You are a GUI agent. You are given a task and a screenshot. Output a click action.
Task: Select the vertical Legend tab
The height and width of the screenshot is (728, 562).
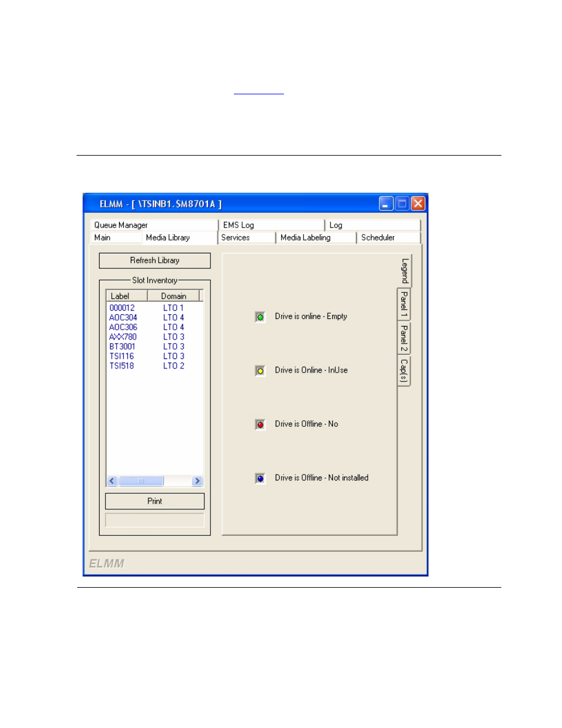(x=405, y=271)
